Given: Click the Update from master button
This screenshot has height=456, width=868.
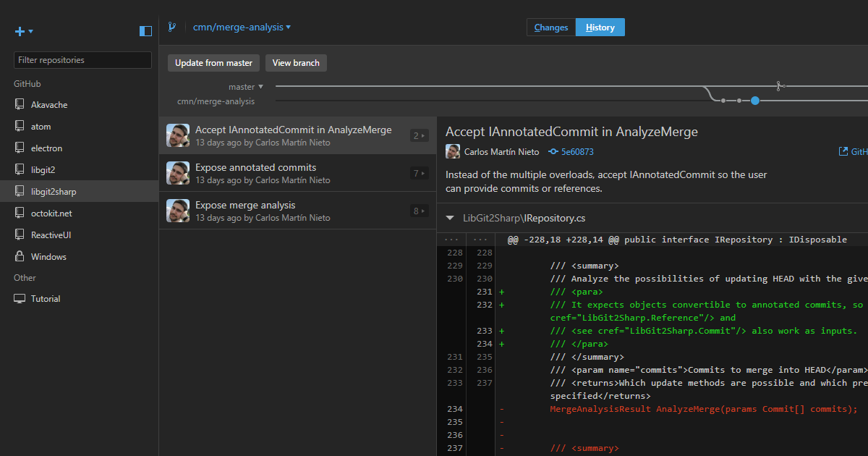Looking at the screenshot, I should [x=213, y=62].
